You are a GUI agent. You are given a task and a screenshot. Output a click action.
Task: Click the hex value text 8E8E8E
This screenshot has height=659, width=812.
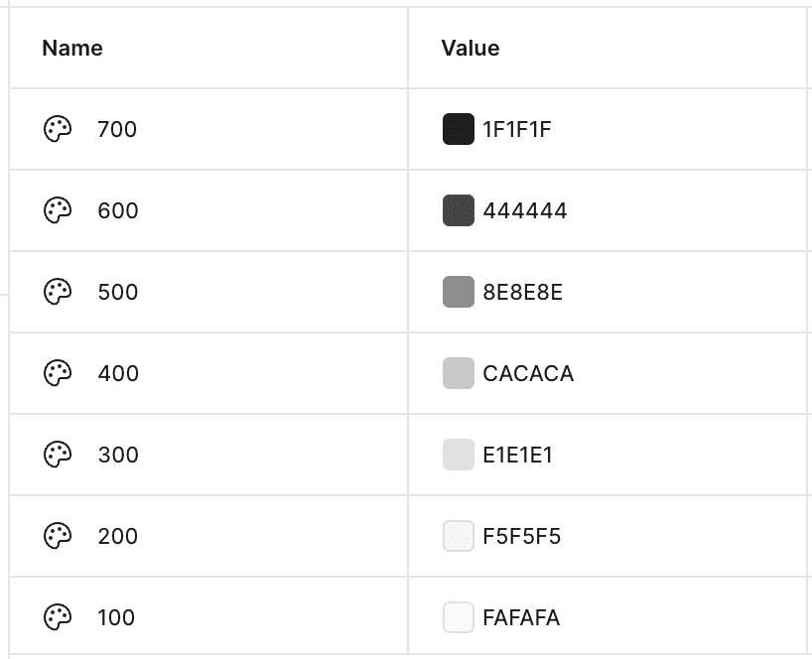pyautogui.click(x=522, y=292)
